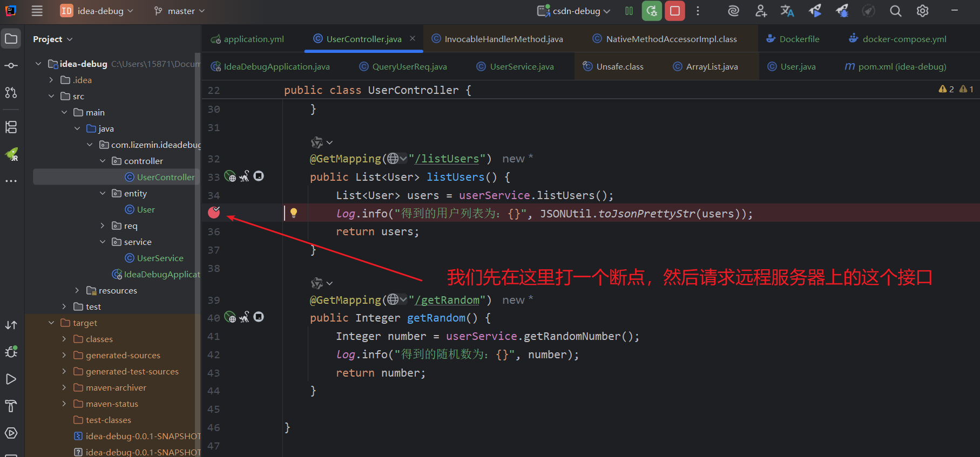Switch to ArrayList.java tab

[705, 66]
